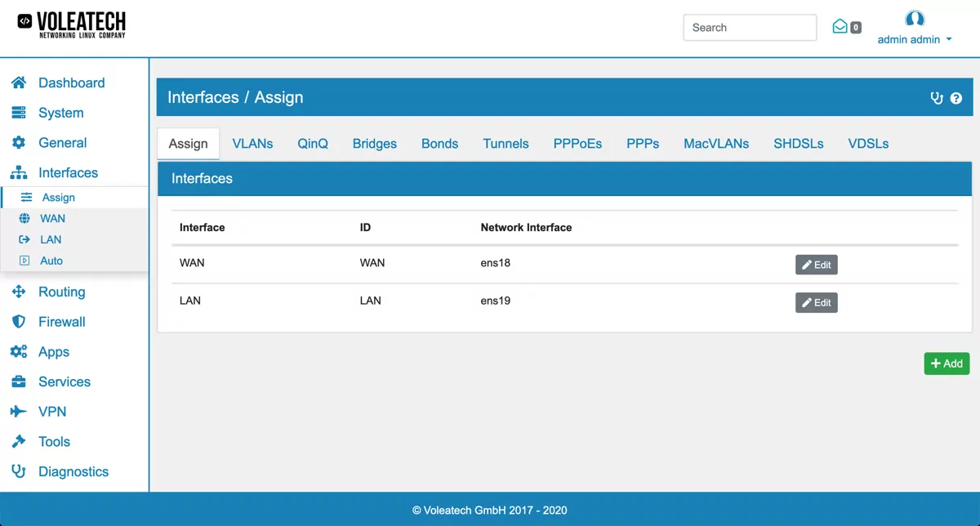Click the Apps gears icon
The width and height of the screenshot is (980, 526).
[19, 352]
